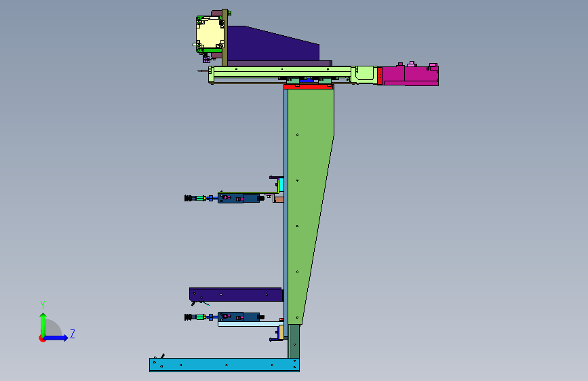Select the red coupling block next to magenta motor
This screenshot has width=588, height=381.
tap(380, 76)
